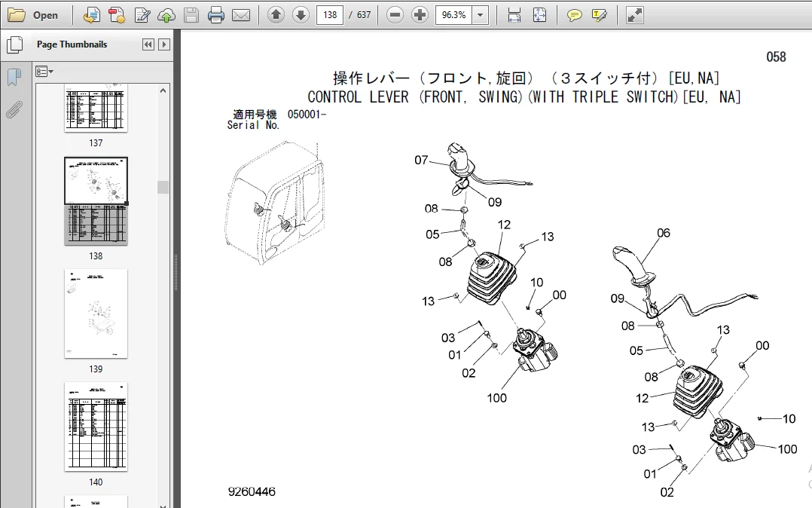Go to next page down arrow
The width and height of the screenshot is (812, 508).
[301, 15]
